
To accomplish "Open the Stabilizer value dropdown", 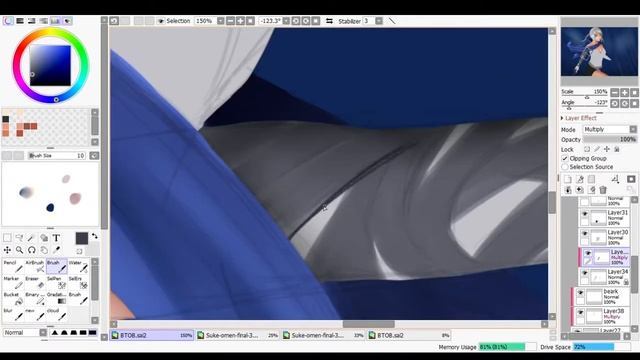I will tap(379, 21).
